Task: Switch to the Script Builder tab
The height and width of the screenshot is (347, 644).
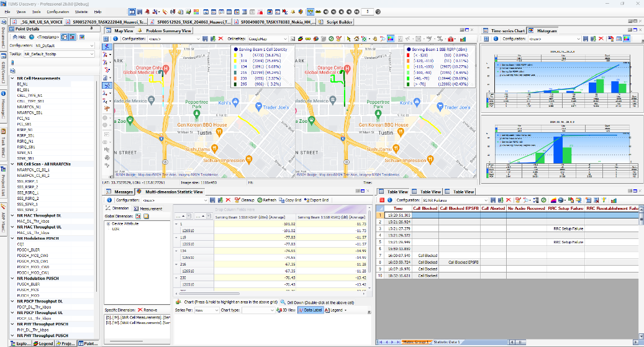Action: click(x=335, y=22)
